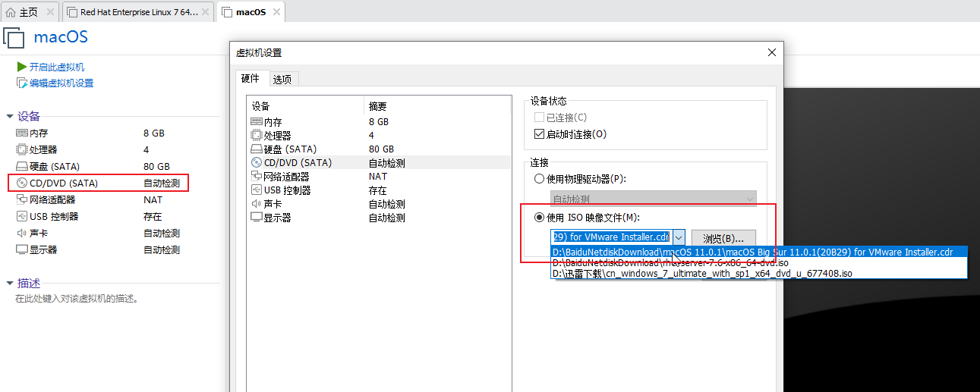Choose the macOS Big Sur 11.0.1 cdr entry
Screen dimensions: 980x392
(758, 252)
